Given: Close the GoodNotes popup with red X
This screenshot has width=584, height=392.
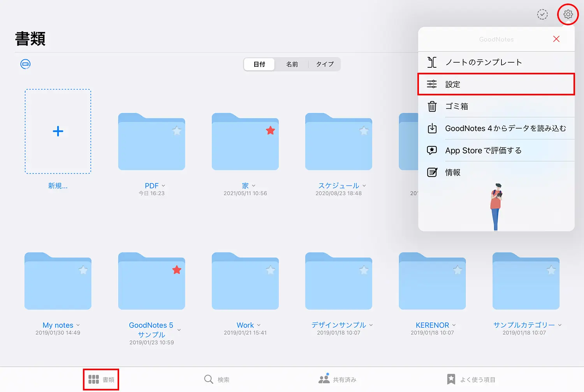Looking at the screenshot, I should [x=556, y=39].
